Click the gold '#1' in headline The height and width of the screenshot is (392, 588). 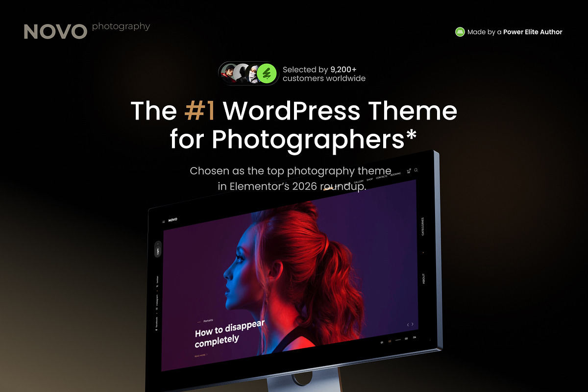coord(200,111)
